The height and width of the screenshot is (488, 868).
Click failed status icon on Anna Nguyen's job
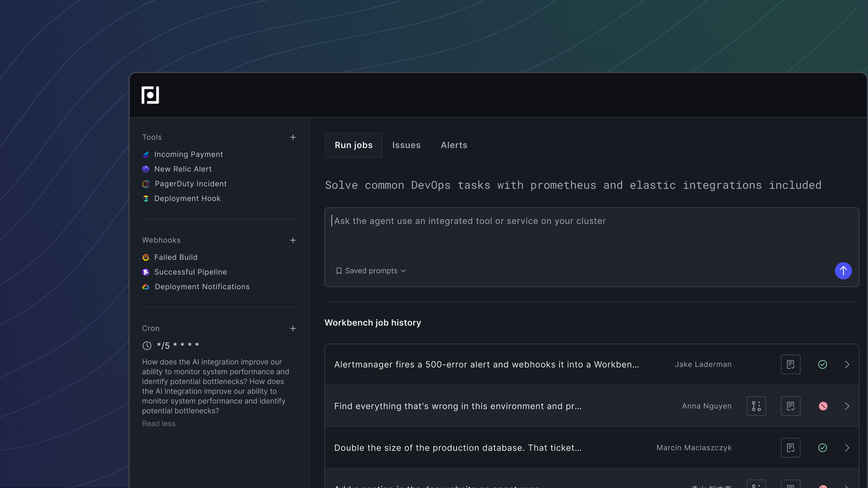(x=823, y=406)
